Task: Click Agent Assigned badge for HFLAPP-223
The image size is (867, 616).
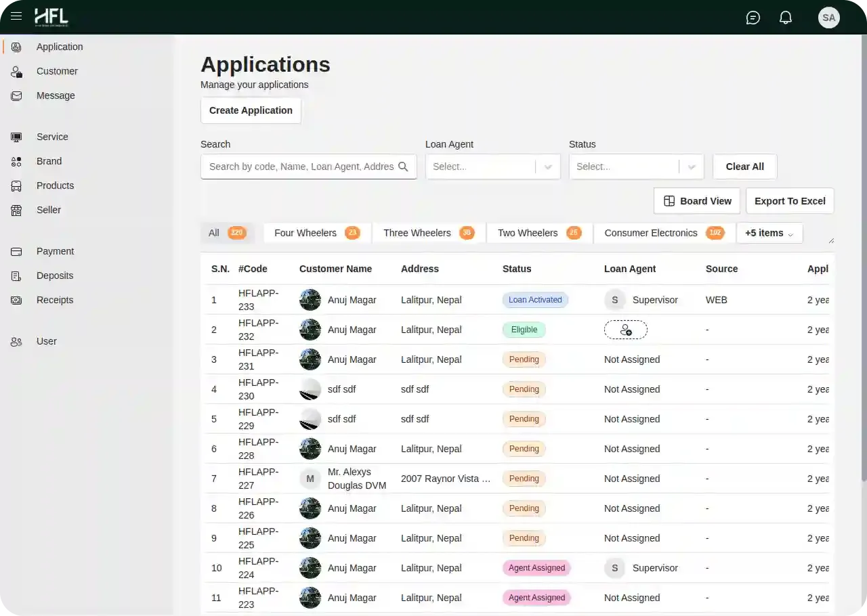Action: point(537,598)
